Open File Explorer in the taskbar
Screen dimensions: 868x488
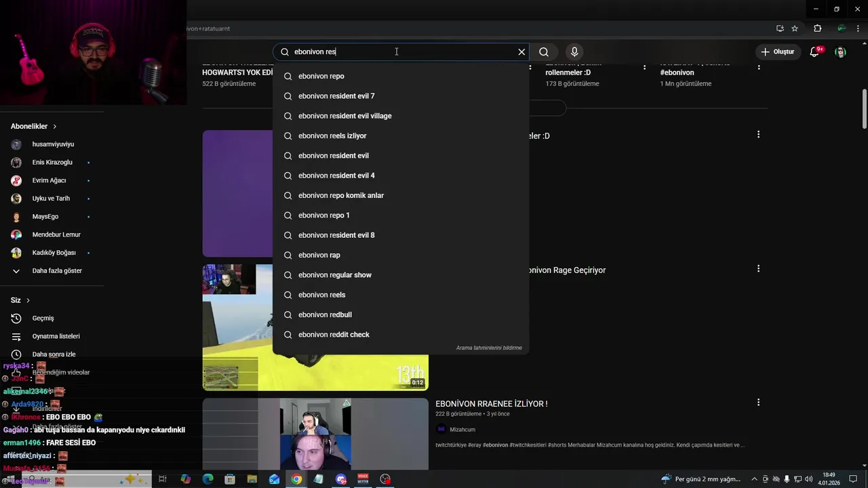tap(252, 479)
